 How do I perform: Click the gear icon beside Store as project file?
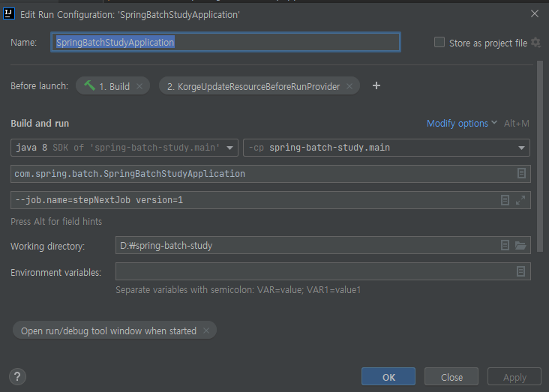click(x=535, y=43)
